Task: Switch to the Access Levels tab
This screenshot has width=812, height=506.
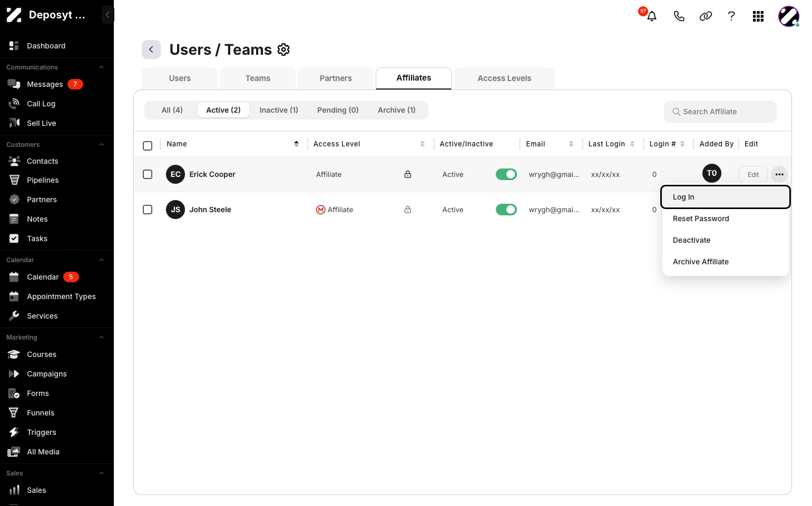Action: coord(504,78)
